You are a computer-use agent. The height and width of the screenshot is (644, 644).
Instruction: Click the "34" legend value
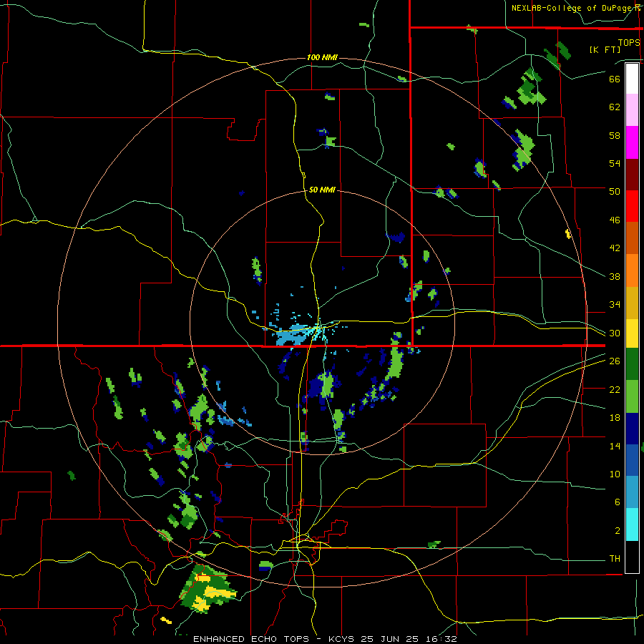click(615, 305)
